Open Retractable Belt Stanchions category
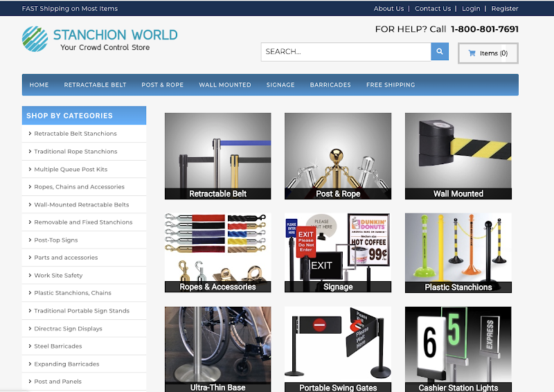This screenshot has width=554, height=392. [84, 134]
